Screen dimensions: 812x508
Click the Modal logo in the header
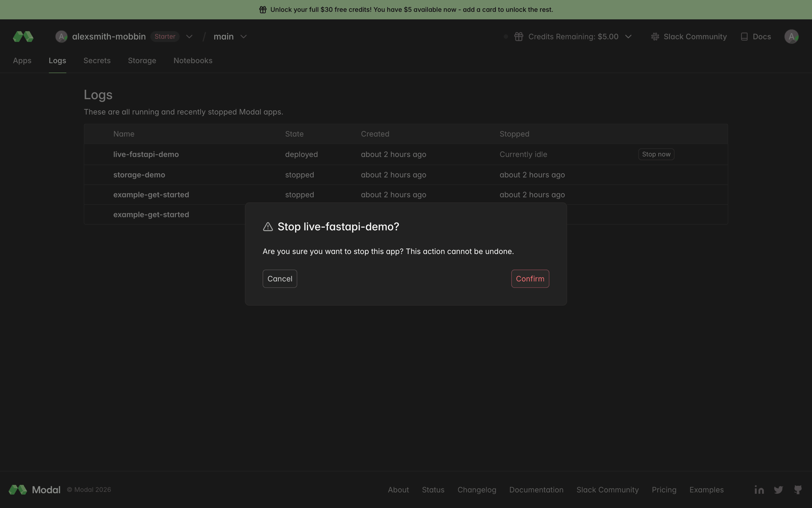[23, 37]
